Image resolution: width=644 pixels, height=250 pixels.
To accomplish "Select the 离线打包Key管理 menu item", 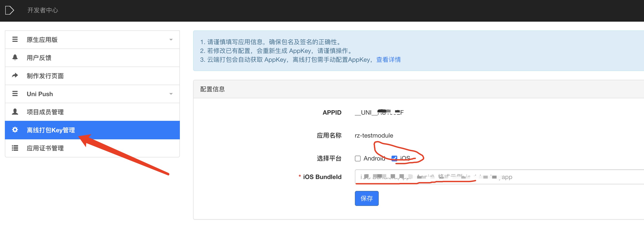I will pos(92,130).
